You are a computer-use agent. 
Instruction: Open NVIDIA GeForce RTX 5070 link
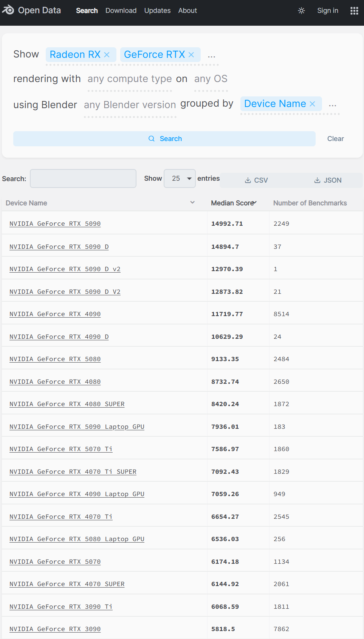(55, 562)
